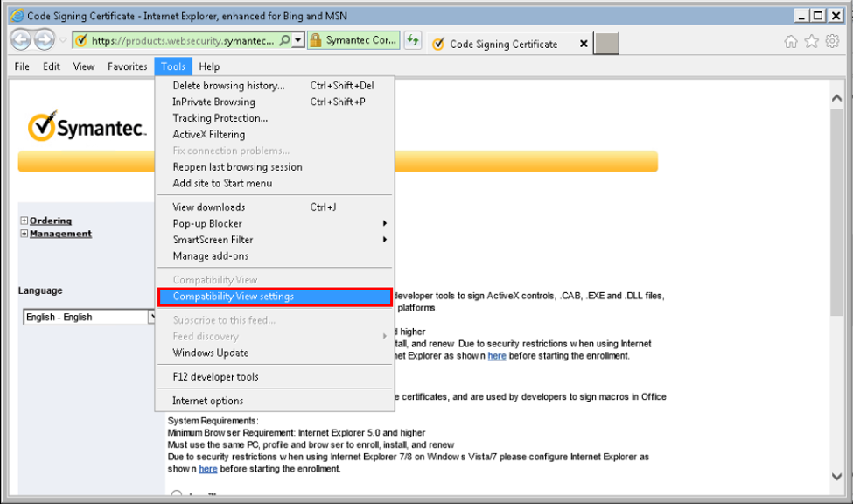
Task: Open the address bar dropdown arrow
Action: [298, 41]
